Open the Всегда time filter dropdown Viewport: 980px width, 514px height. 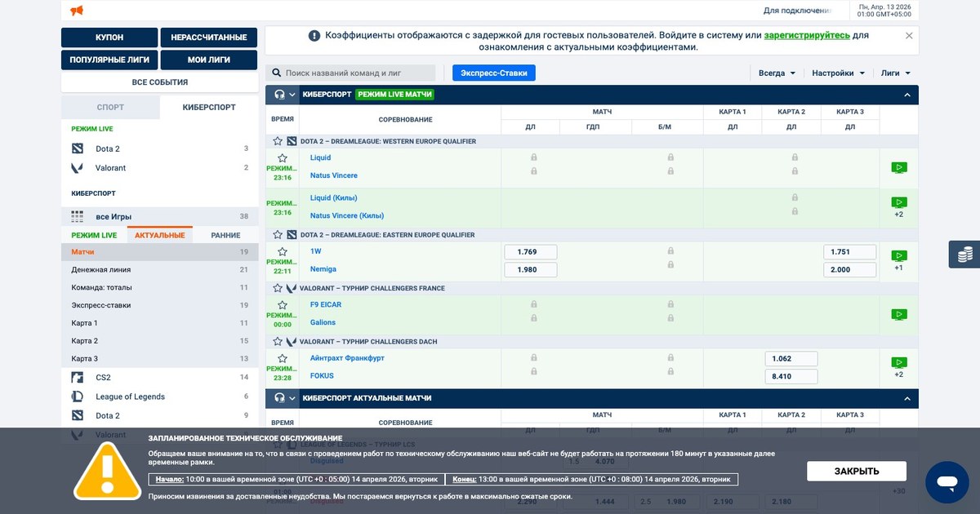[777, 73]
